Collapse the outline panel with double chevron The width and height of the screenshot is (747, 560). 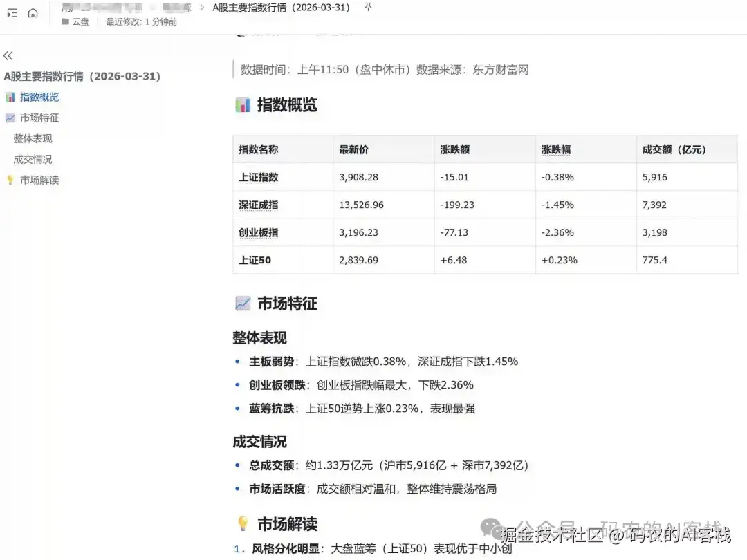pos(8,56)
